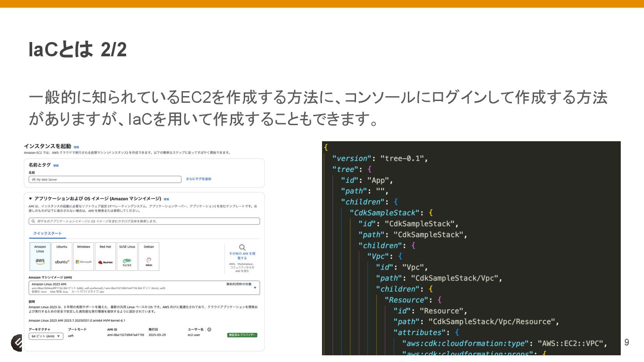Switch to the クイックスタート tab
The height and width of the screenshot is (362, 644).
[x=47, y=233]
